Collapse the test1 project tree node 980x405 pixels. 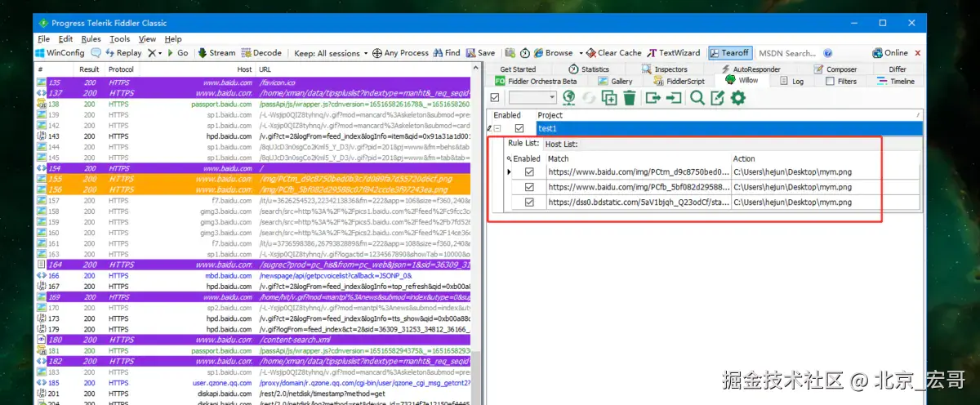497,128
